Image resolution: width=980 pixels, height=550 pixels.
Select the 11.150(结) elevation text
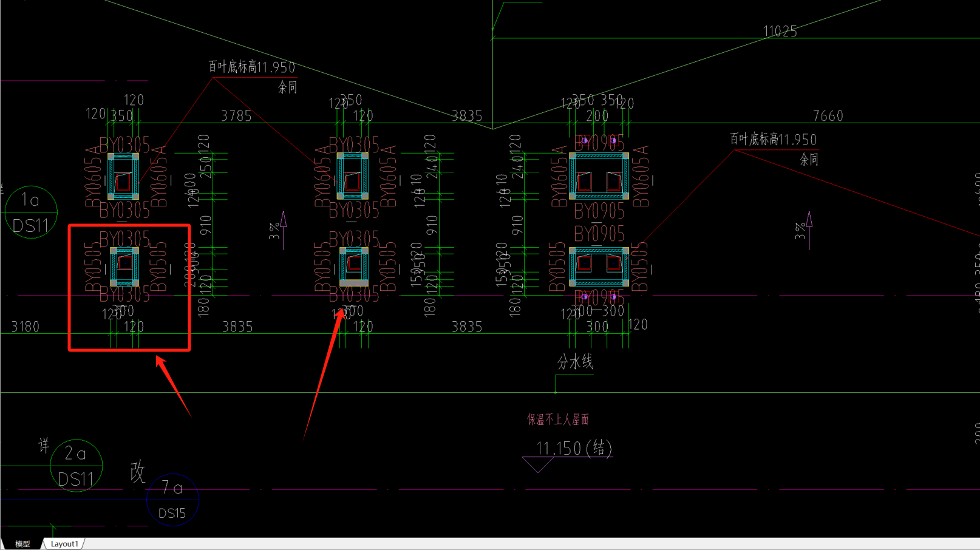tap(574, 449)
